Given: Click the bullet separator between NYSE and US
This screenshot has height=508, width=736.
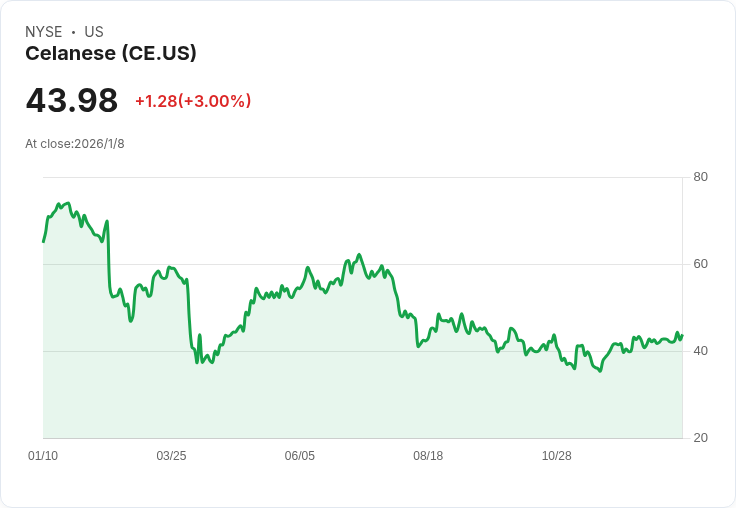Looking at the screenshot, I should (73, 32).
